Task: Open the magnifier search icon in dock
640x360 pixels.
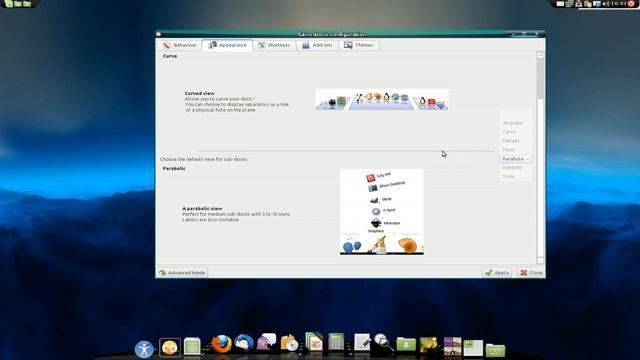Action: pyautogui.click(x=384, y=342)
